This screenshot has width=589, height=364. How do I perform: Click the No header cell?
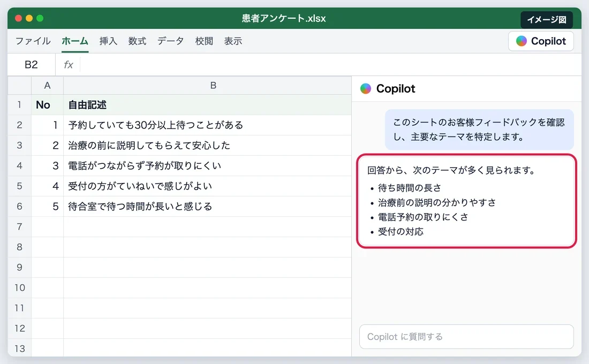pyautogui.click(x=47, y=104)
